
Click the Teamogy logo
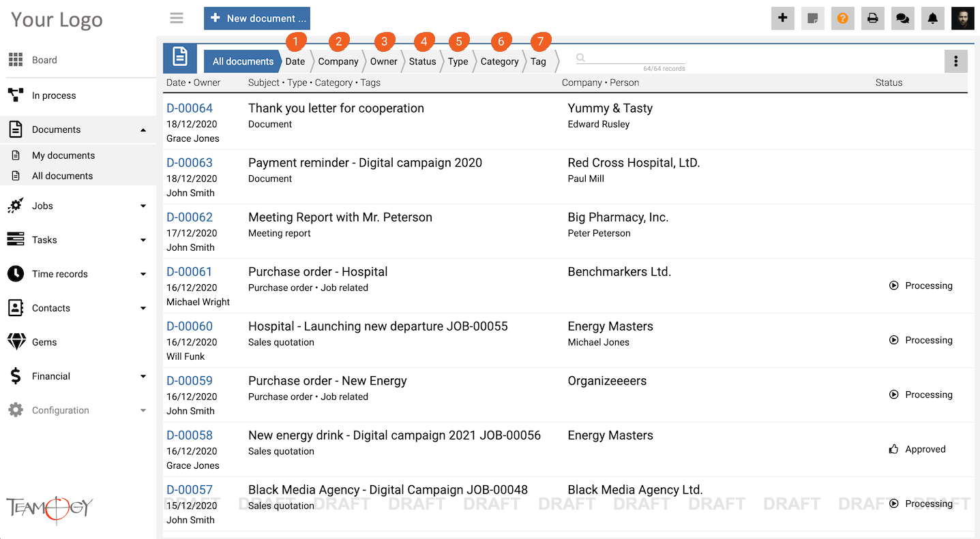pos(50,508)
